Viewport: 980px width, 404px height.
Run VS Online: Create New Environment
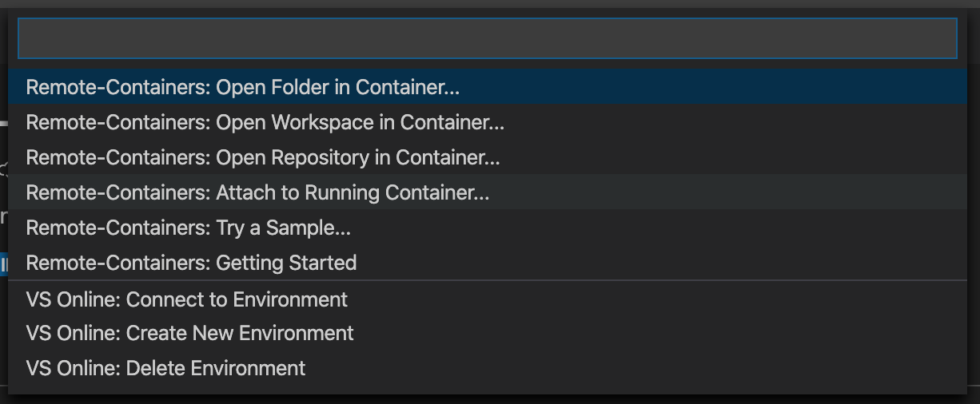point(189,333)
